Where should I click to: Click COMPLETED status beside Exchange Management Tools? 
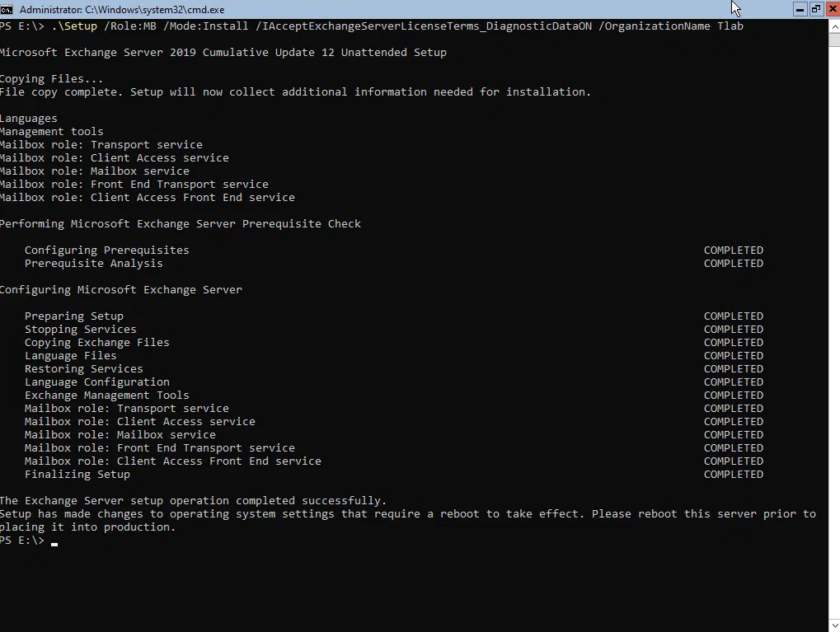click(x=734, y=396)
